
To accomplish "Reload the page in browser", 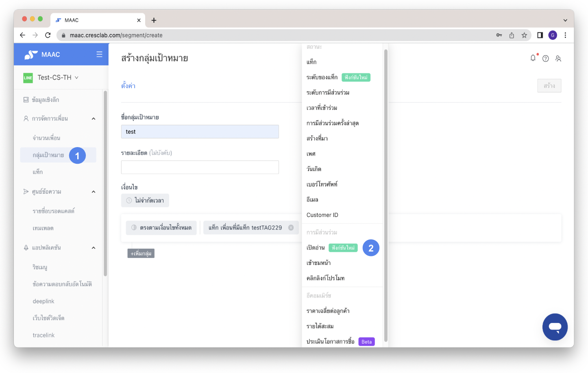I will (48, 35).
